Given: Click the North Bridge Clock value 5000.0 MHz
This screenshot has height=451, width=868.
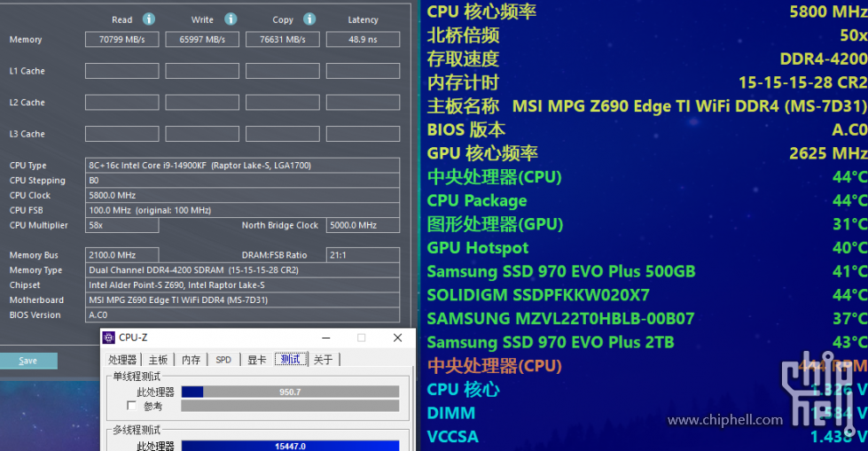Looking at the screenshot, I should coord(363,225).
